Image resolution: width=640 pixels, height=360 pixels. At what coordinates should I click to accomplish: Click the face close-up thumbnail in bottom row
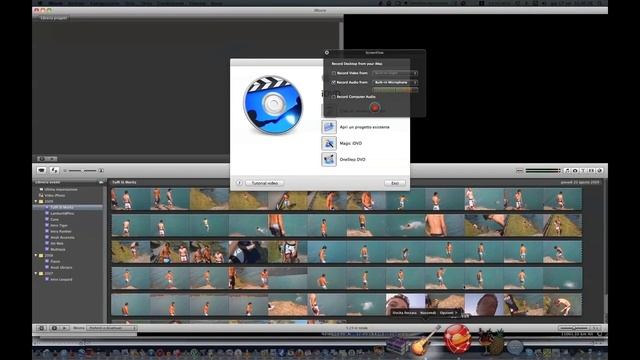[405, 304]
